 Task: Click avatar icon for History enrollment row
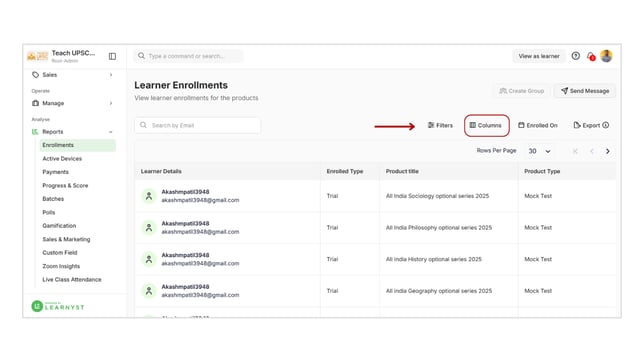pos(149,259)
